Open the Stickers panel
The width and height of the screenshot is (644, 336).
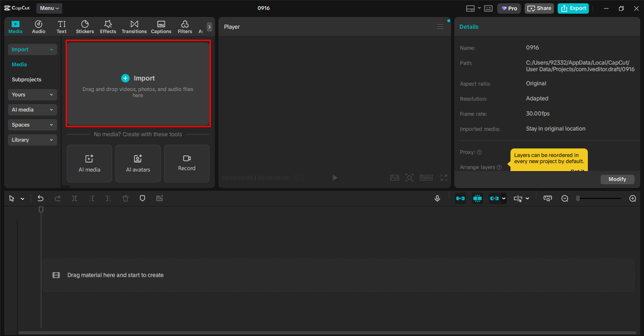click(x=85, y=26)
